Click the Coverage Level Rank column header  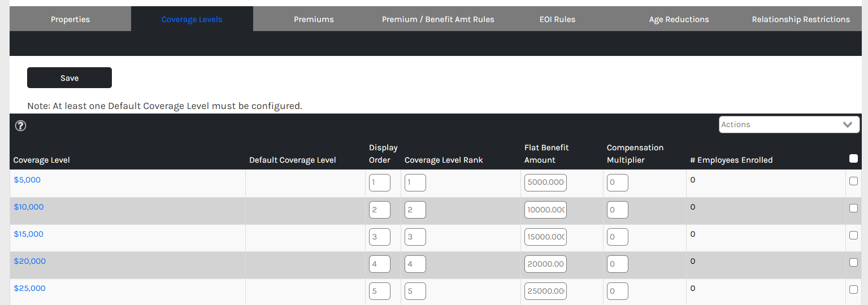(444, 160)
